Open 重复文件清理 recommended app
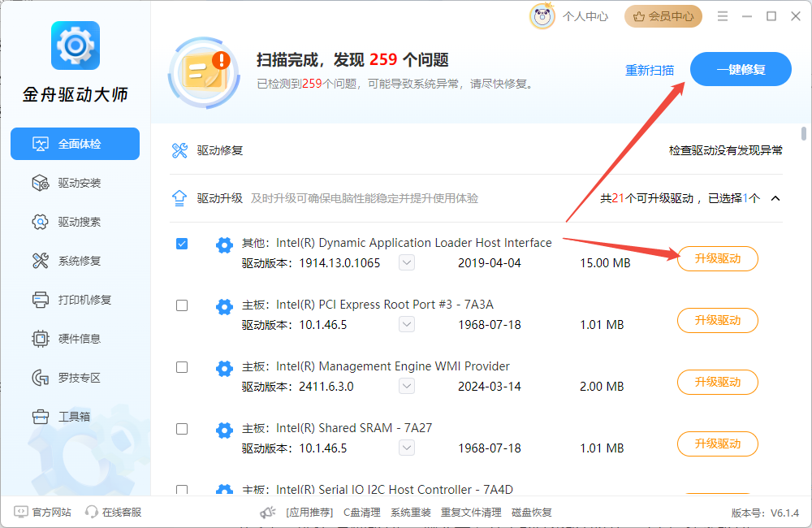Viewport: 812px width, 528px height. point(471,513)
